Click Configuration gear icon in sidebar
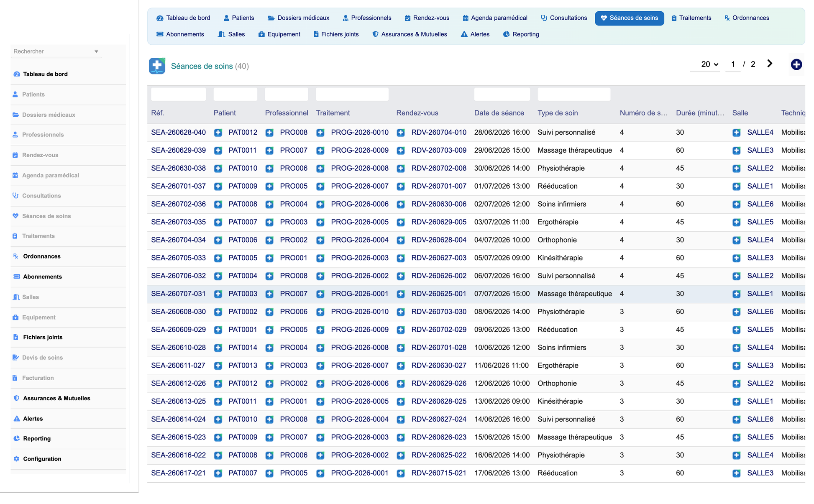The width and height of the screenshot is (814, 504). 16,459
